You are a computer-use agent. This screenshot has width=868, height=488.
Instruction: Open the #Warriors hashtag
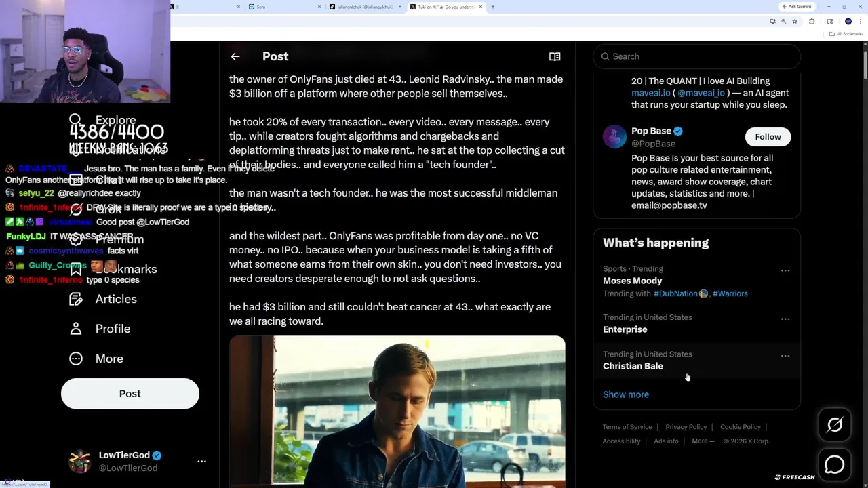[x=730, y=293]
